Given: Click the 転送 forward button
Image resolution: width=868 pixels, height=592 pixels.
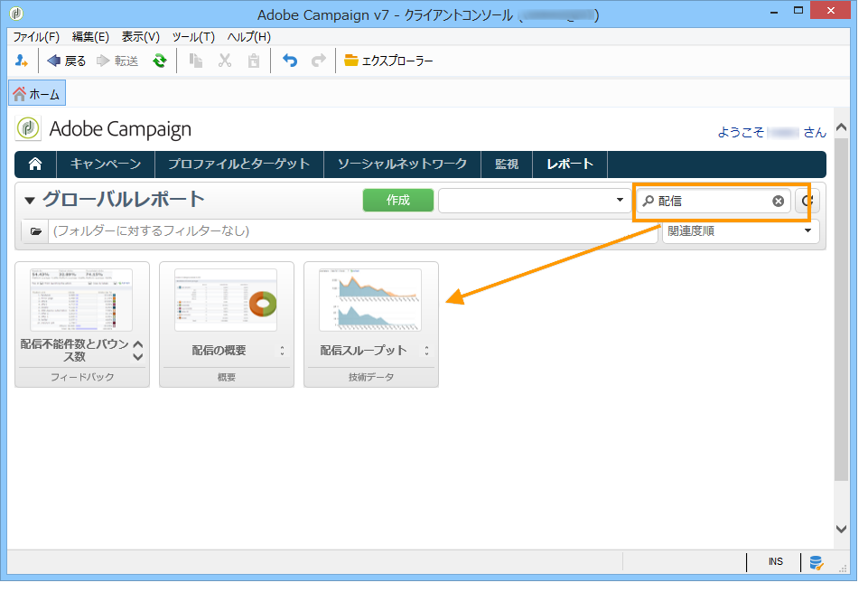Looking at the screenshot, I should point(117,61).
